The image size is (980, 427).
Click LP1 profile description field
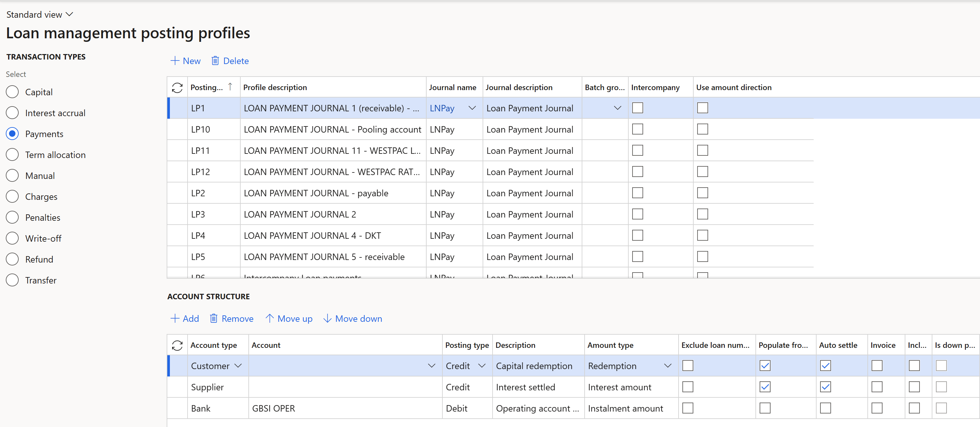click(x=333, y=108)
